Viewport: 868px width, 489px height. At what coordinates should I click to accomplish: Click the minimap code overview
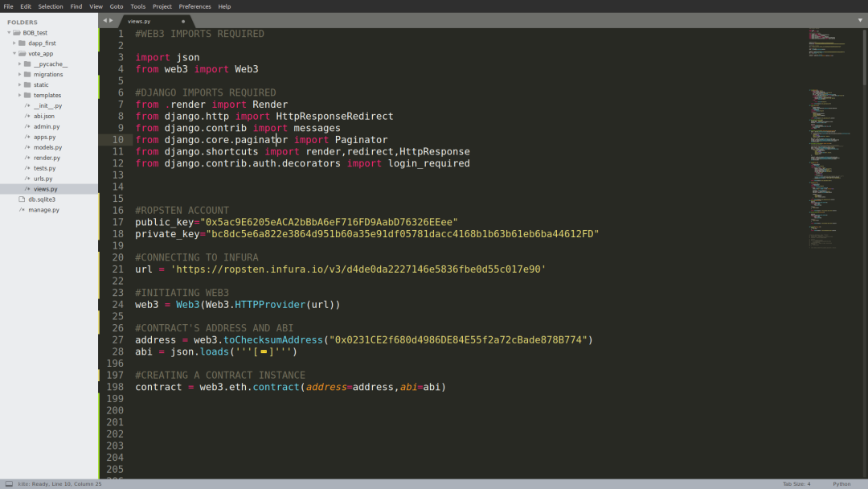pos(830,138)
